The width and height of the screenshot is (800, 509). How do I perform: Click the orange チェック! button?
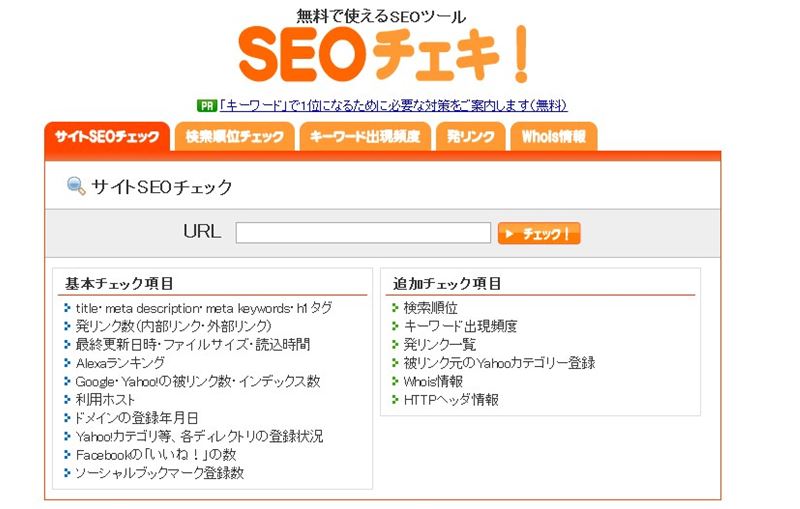(539, 234)
